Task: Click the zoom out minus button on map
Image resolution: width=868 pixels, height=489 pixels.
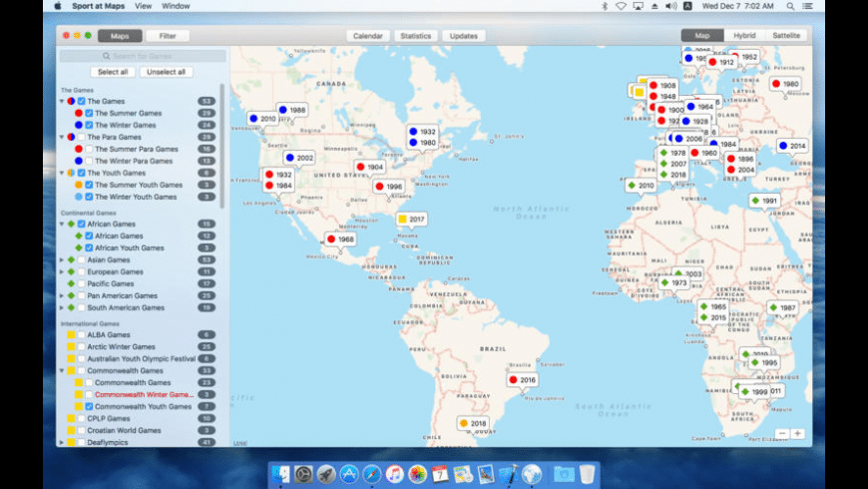Action: [x=781, y=434]
